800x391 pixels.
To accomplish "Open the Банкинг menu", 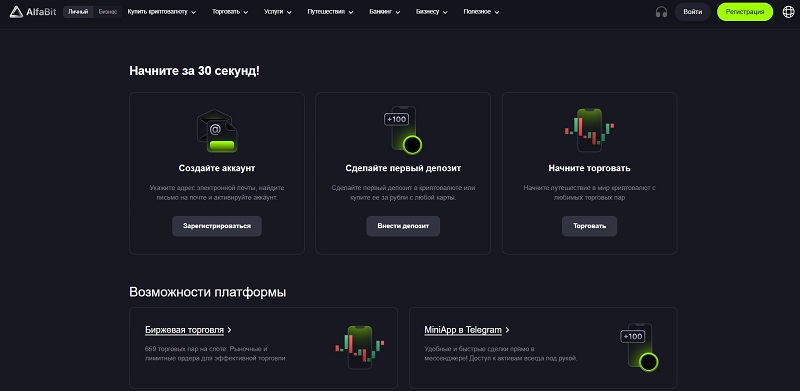I will [x=385, y=12].
